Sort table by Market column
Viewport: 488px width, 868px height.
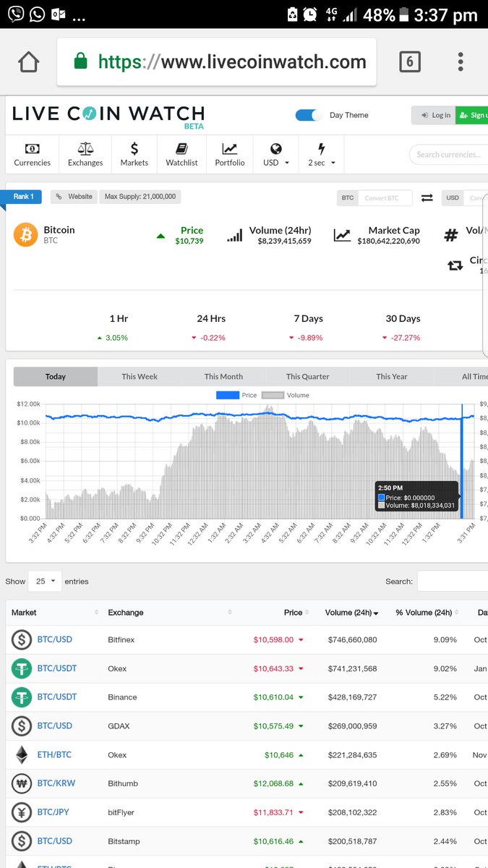(x=54, y=613)
